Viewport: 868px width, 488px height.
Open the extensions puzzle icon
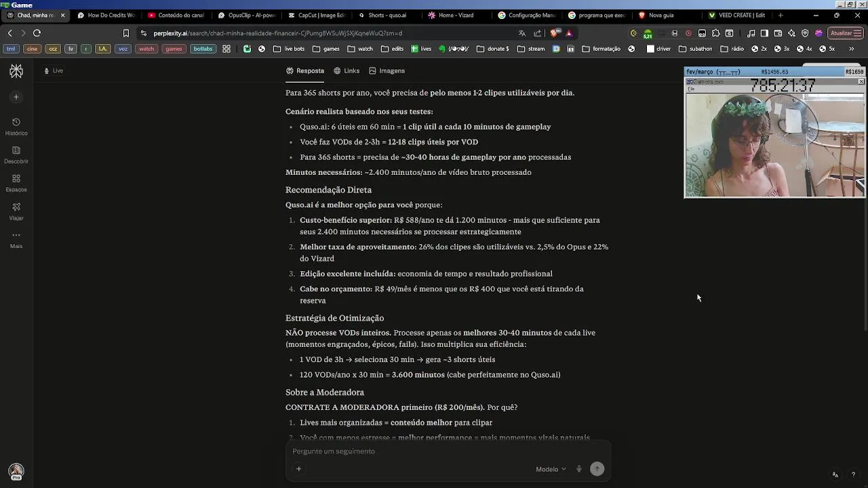point(715,33)
